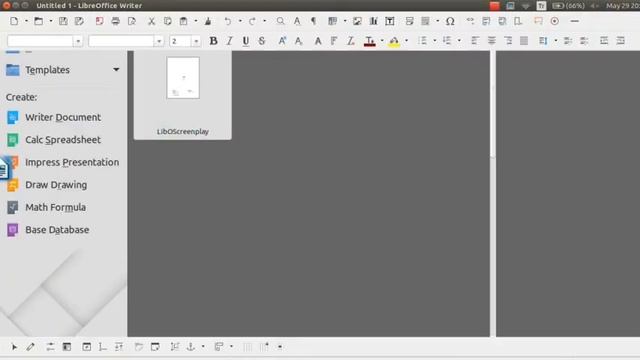Screen dimensions: 640x360
Task: Click the Save document icon
Action: (x=63, y=21)
